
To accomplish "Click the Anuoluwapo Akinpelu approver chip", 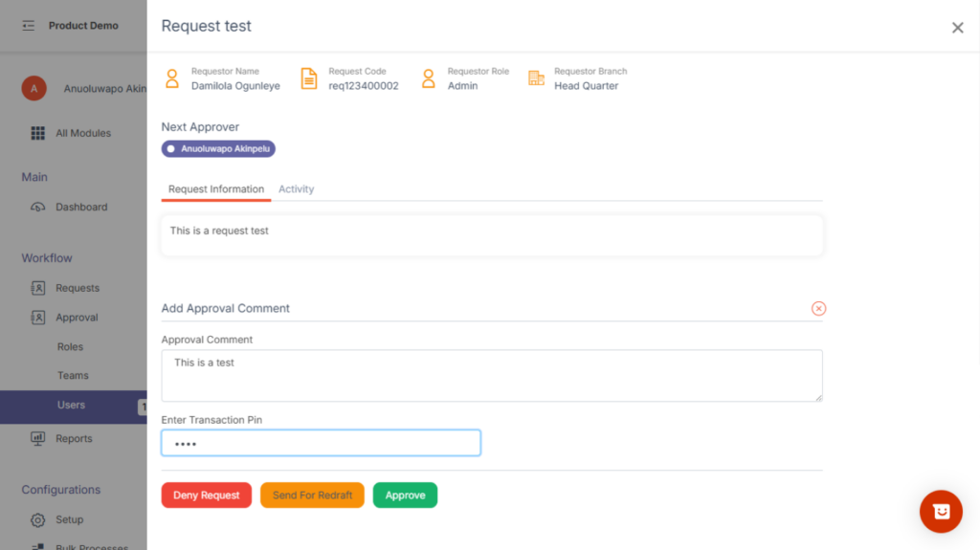I will (219, 149).
